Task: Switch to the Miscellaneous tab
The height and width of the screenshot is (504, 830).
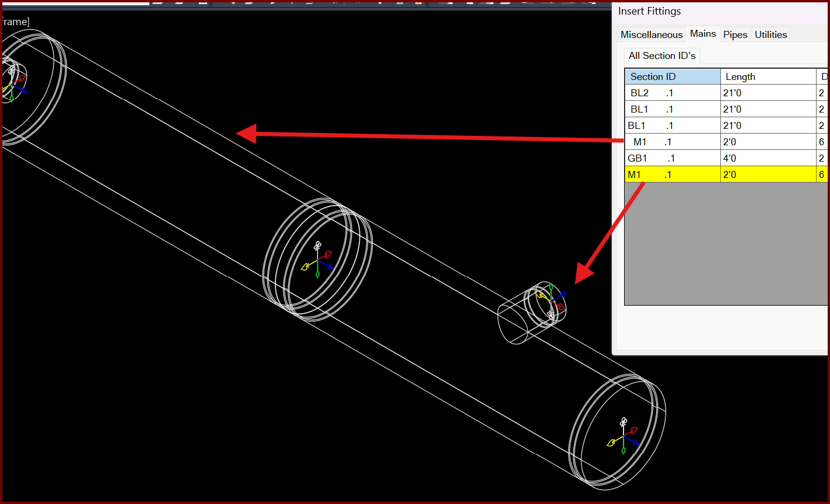Action: [x=651, y=34]
